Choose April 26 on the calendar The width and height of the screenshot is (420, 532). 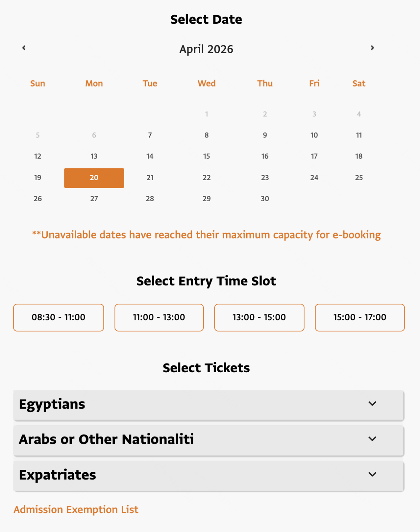pyautogui.click(x=38, y=199)
